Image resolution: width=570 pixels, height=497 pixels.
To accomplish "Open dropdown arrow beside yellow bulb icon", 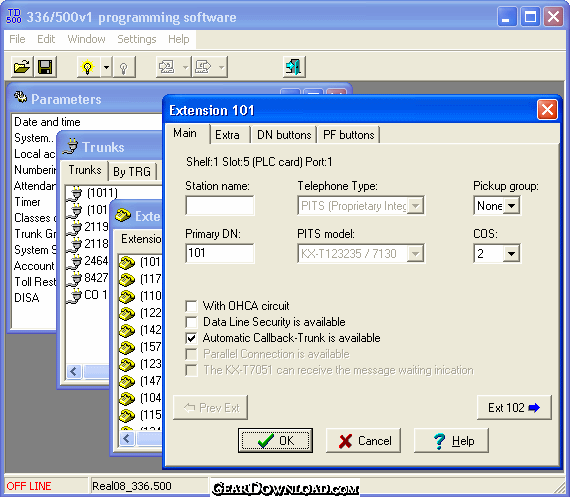I will coord(106,67).
